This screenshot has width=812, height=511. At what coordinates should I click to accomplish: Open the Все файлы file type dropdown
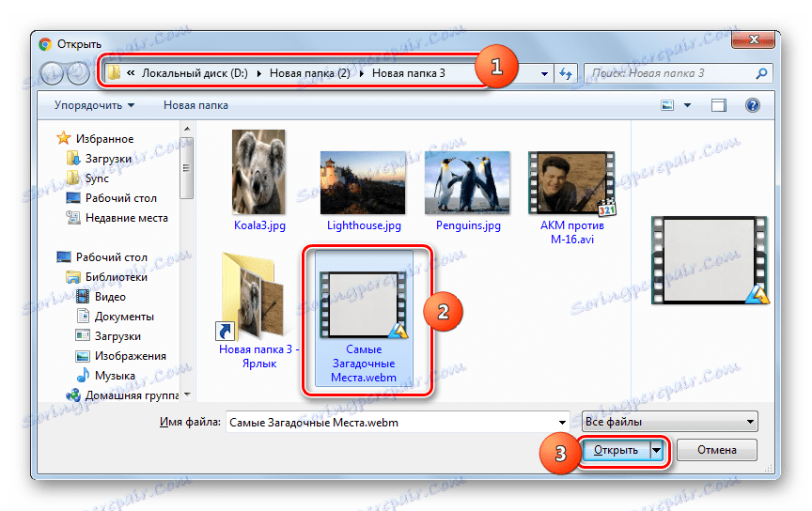click(x=669, y=422)
